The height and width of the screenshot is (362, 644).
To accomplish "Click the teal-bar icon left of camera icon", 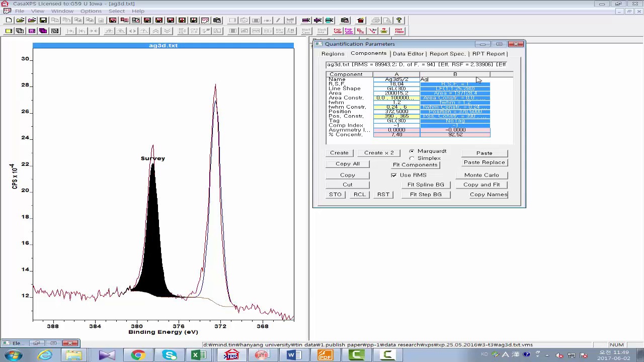I will coord(329,20).
